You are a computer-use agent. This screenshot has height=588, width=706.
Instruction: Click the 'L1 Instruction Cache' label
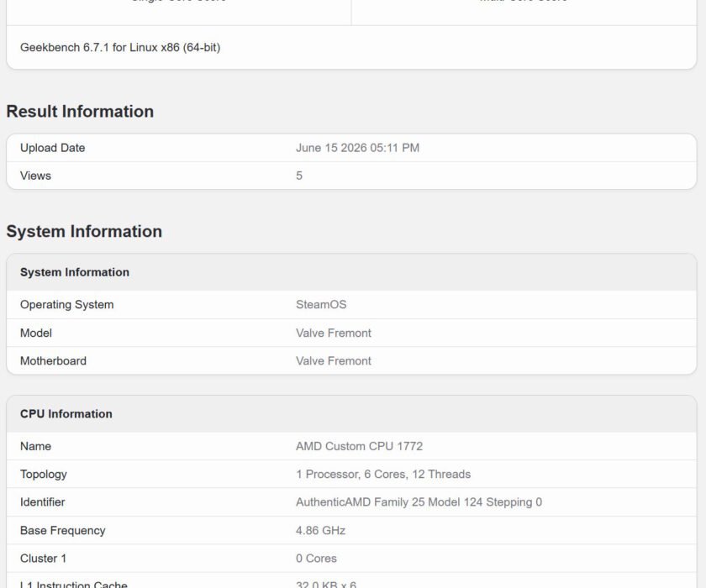(x=74, y=585)
